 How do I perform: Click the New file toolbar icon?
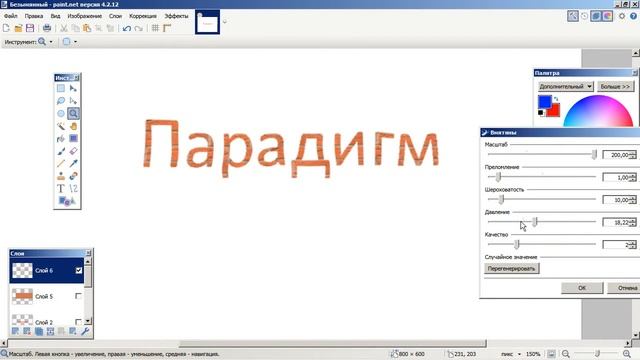6,28
